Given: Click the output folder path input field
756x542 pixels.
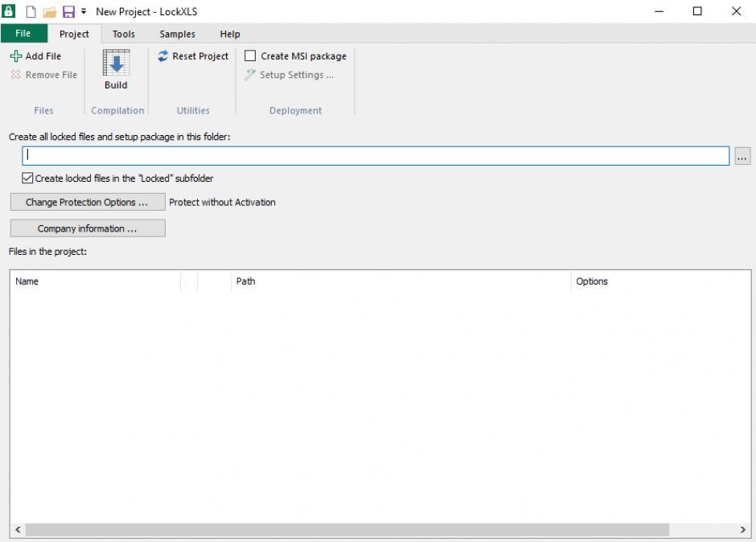Looking at the screenshot, I should click(x=376, y=156).
